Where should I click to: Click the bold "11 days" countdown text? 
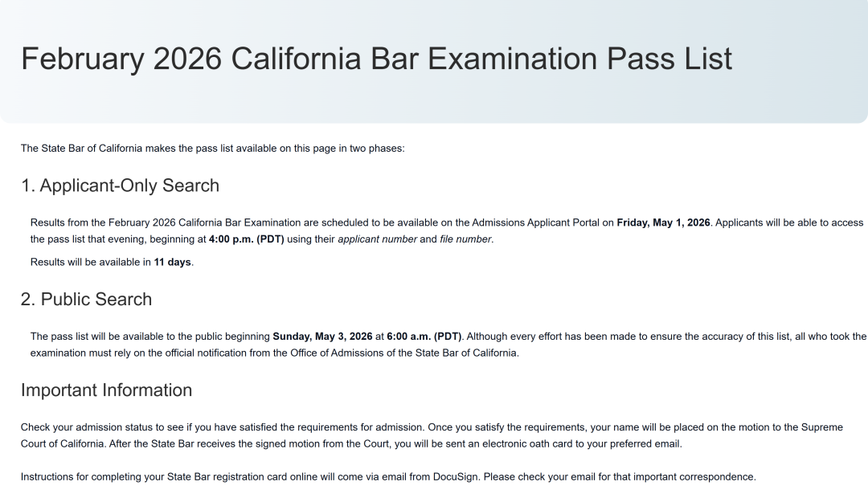coord(173,262)
